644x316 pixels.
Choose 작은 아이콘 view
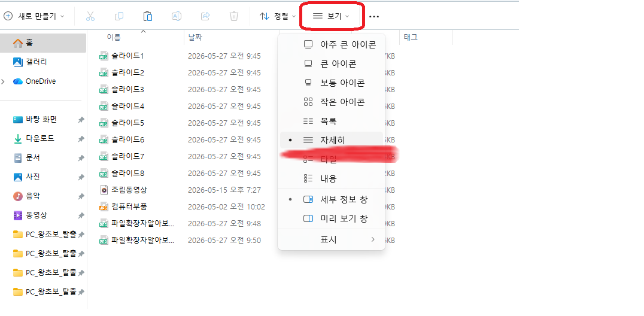[332, 102]
